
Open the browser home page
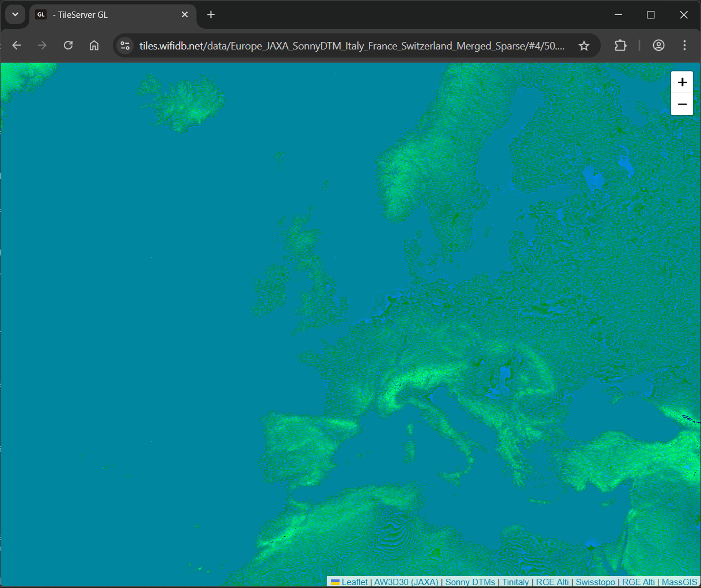94,45
